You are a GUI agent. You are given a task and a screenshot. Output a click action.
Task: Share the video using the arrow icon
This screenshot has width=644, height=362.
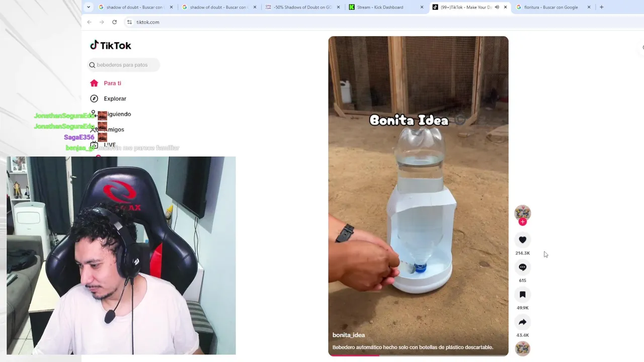(522, 322)
